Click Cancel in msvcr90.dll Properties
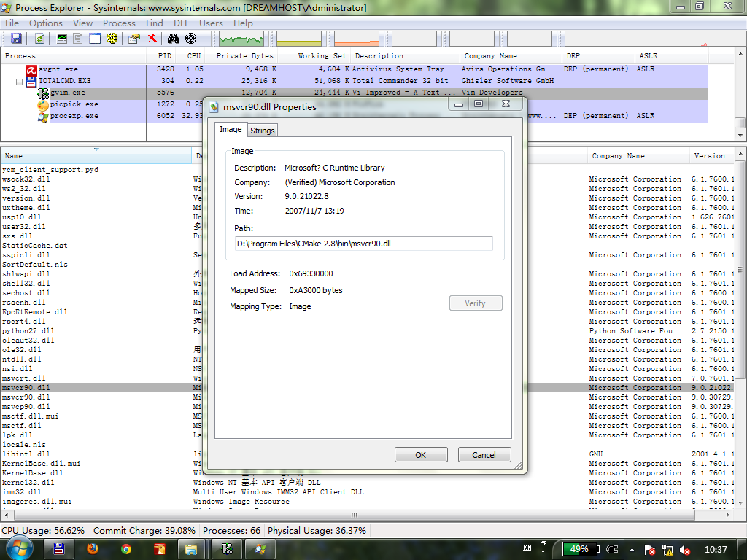This screenshot has width=747, height=560. [484, 455]
